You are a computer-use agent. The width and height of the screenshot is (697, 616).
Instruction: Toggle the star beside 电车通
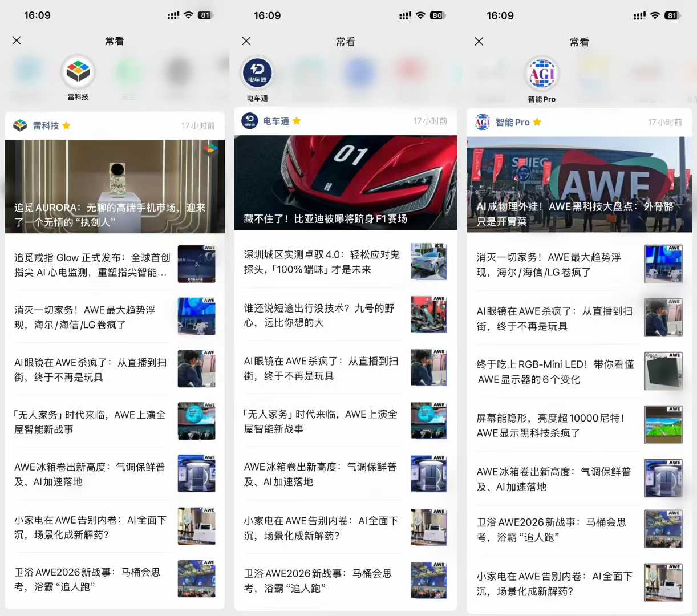[297, 121]
